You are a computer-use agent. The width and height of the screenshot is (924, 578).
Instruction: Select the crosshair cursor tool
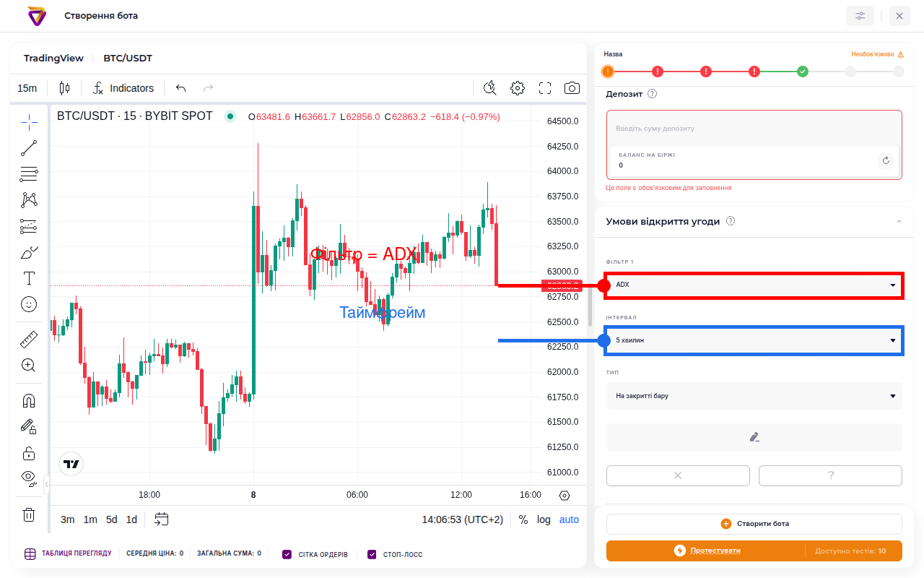tap(29, 122)
